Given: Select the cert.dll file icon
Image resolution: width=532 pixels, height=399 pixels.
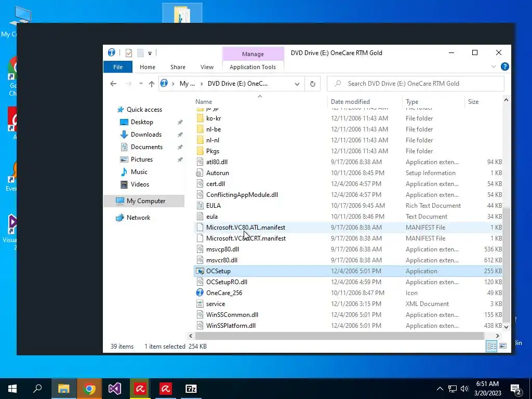Looking at the screenshot, I should tap(200, 183).
